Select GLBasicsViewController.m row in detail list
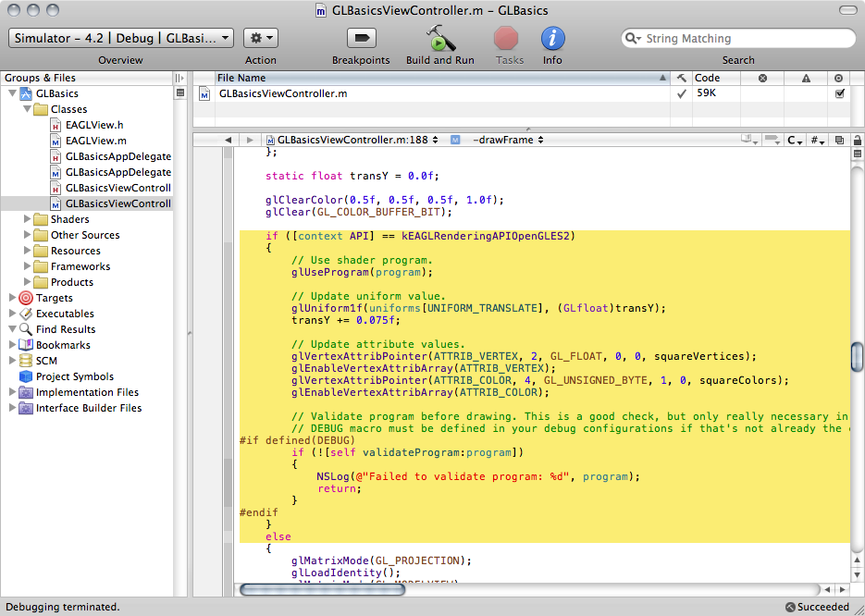This screenshot has width=865, height=616. pos(522,93)
